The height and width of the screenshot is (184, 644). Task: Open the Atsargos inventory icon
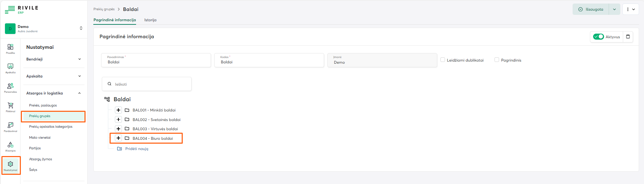click(x=11, y=146)
